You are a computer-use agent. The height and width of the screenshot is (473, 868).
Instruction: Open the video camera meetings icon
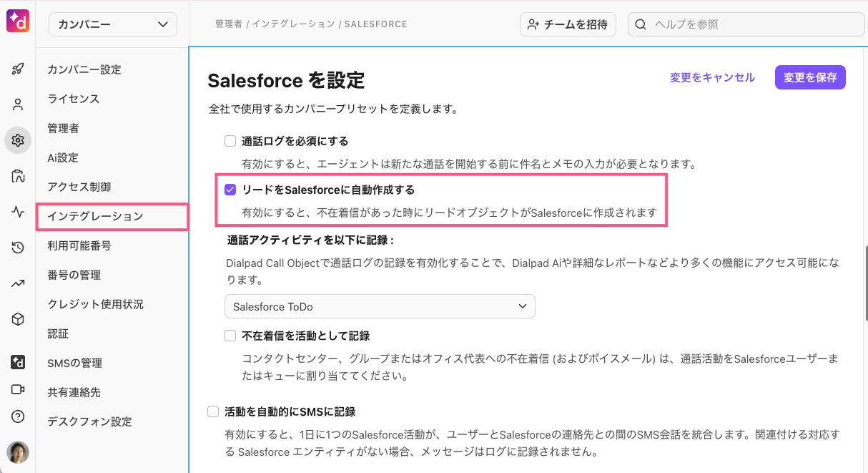(18, 389)
